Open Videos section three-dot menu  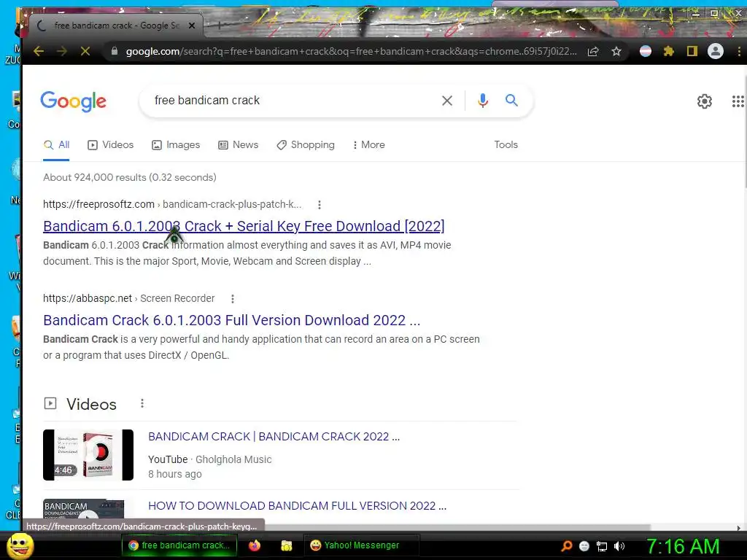[142, 404]
